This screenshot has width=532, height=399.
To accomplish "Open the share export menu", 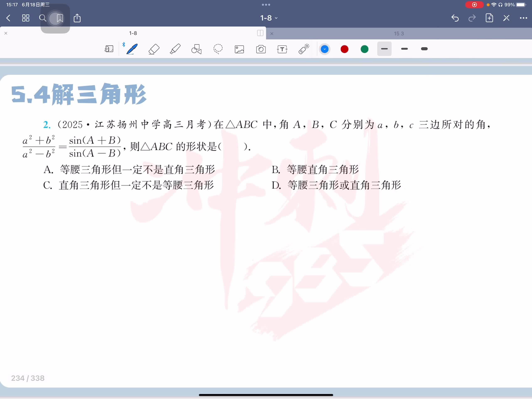I will (x=77, y=18).
